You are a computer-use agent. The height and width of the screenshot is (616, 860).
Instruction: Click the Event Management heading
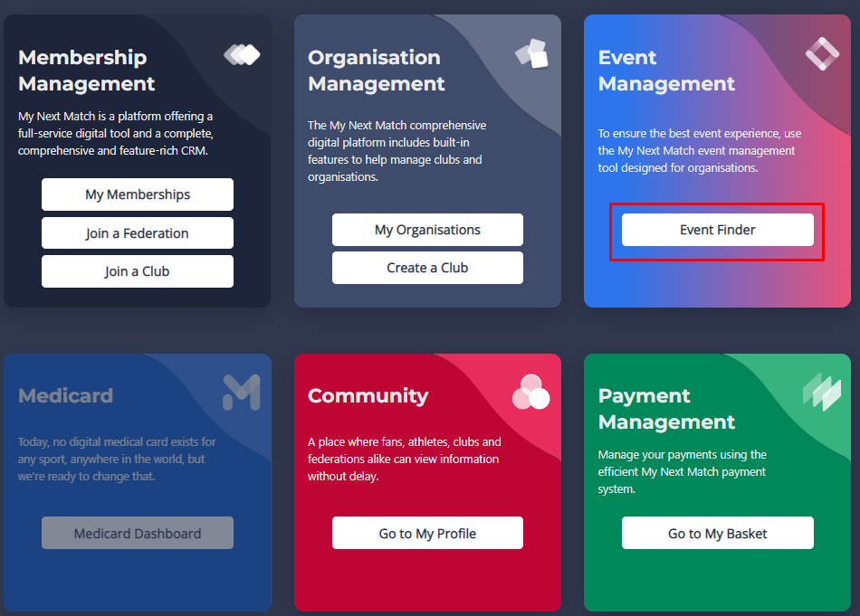coord(666,71)
